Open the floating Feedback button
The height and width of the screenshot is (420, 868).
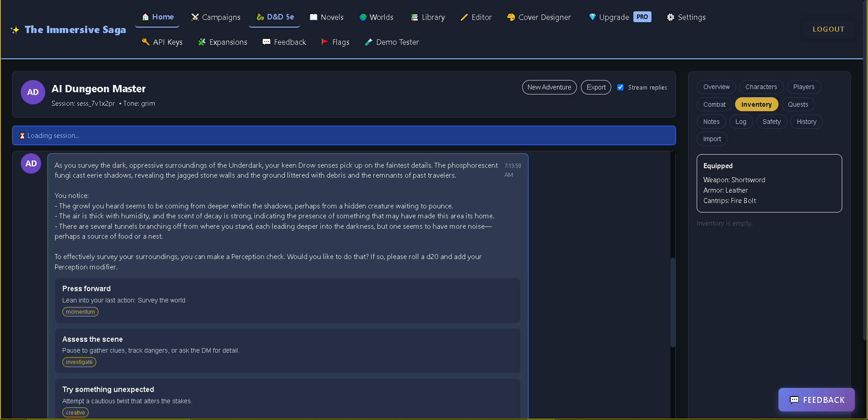816,400
